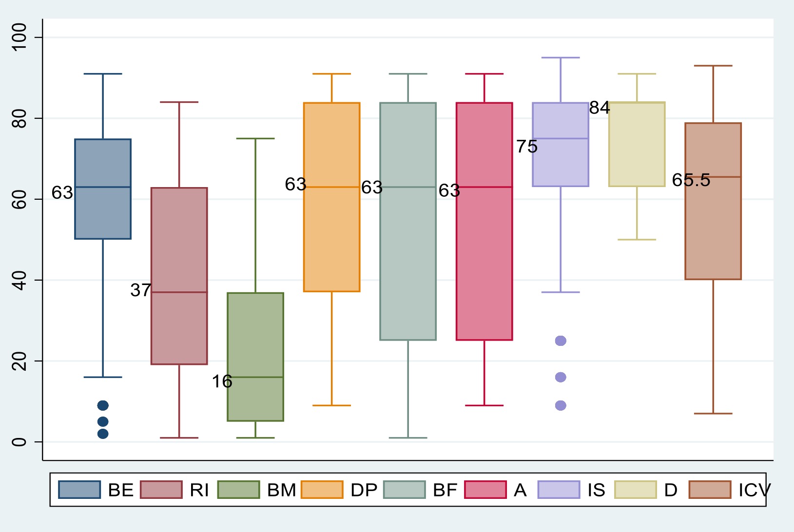The image size is (794, 532).
Task: Select the topmost purple outlier dot
Action: tap(561, 341)
